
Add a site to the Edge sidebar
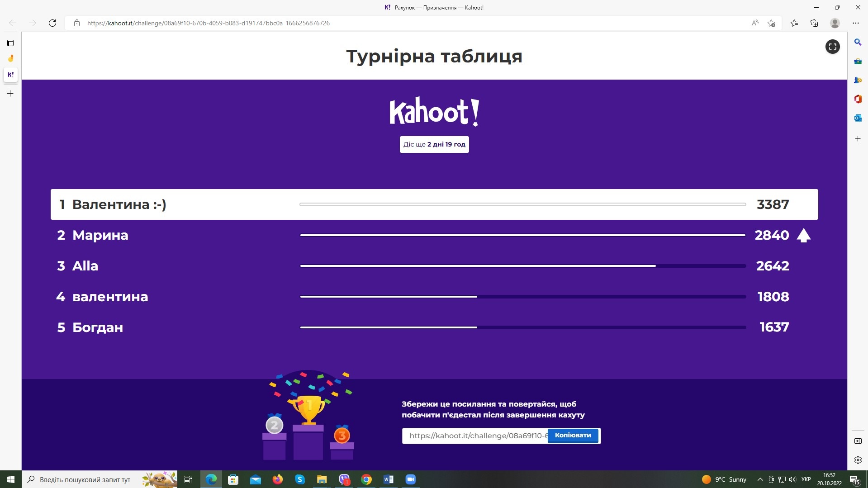[x=858, y=139]
